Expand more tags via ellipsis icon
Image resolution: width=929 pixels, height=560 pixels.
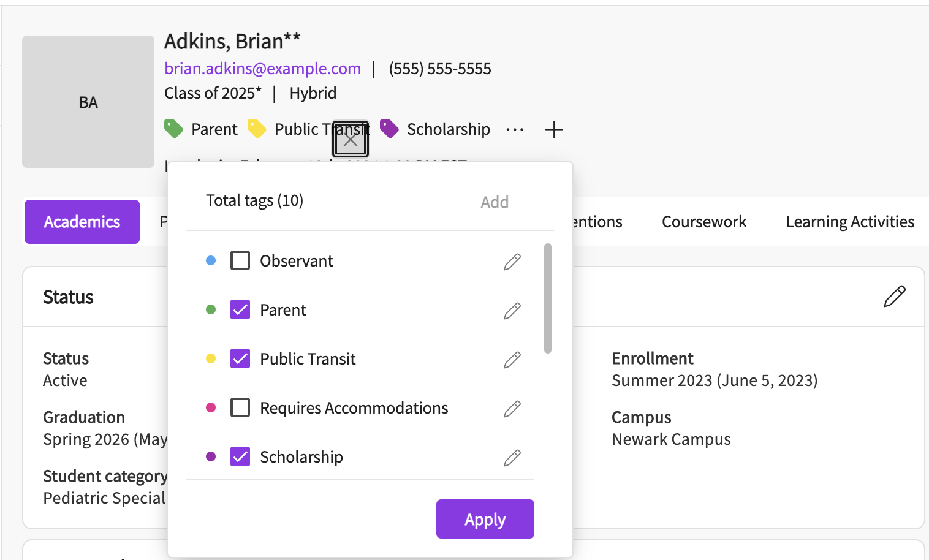[x=515, y=130]
